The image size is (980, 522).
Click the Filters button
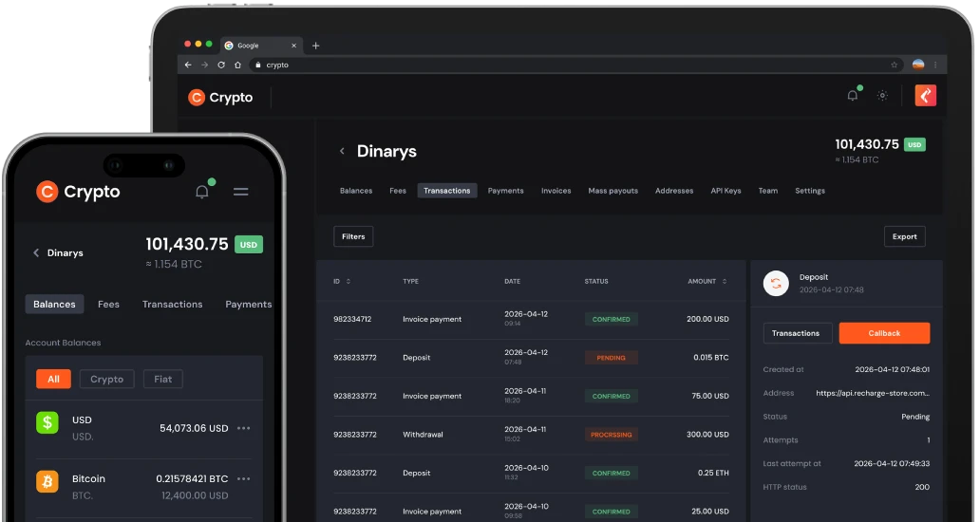tap(353, 236)
